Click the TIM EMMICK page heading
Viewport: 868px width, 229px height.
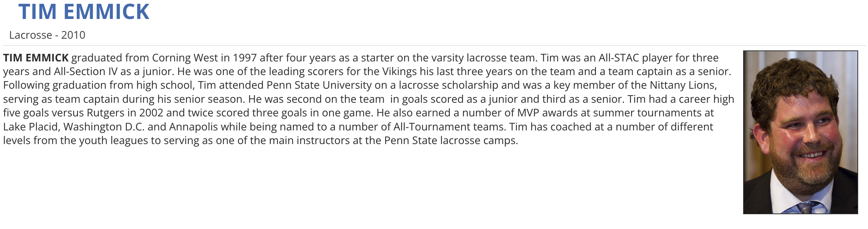click(x=84, y=12)
